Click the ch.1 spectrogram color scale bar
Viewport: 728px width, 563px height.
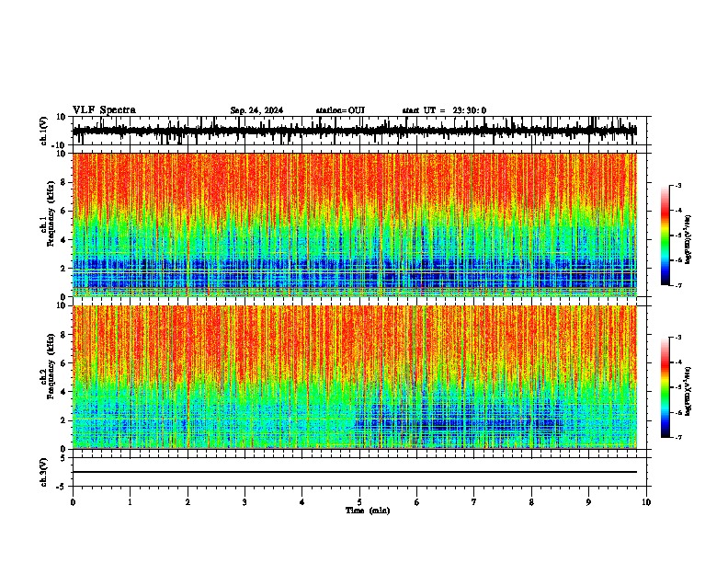click(x=665, y=236)
